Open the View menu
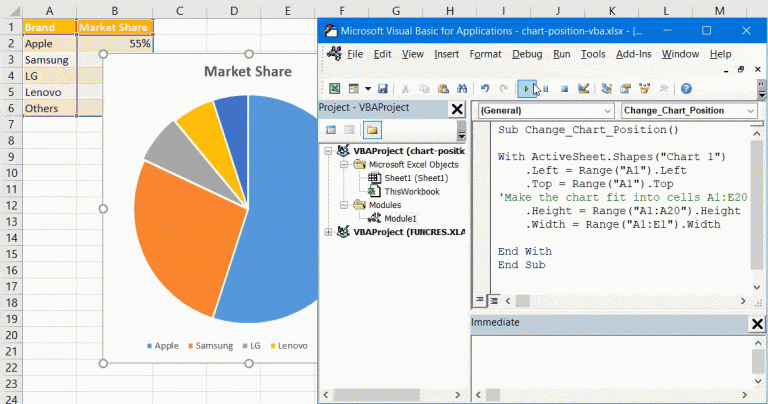768x404 pixels. tap(413, 54)
